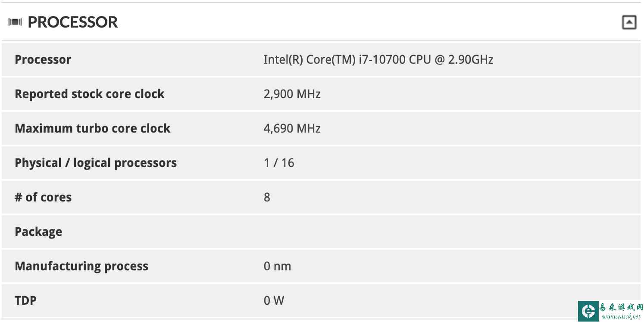Image resolution: width=644 pixels, height=322 pixels.
Task: Select the # of cores label
Action: [43, 197]
